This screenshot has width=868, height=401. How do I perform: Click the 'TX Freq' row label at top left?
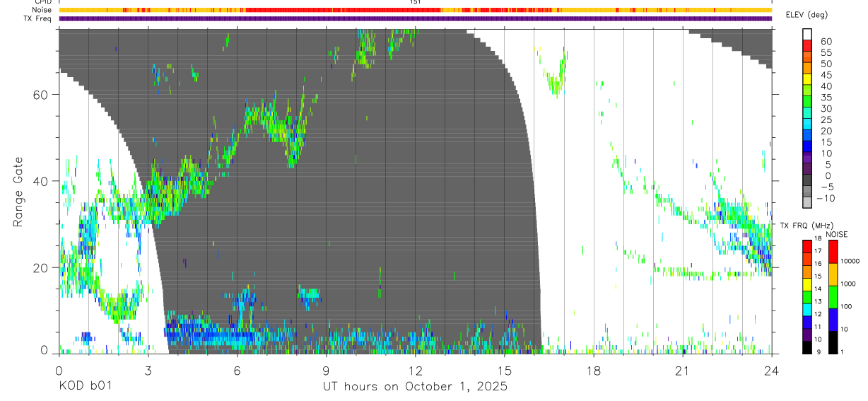click(x=37, y=18)
